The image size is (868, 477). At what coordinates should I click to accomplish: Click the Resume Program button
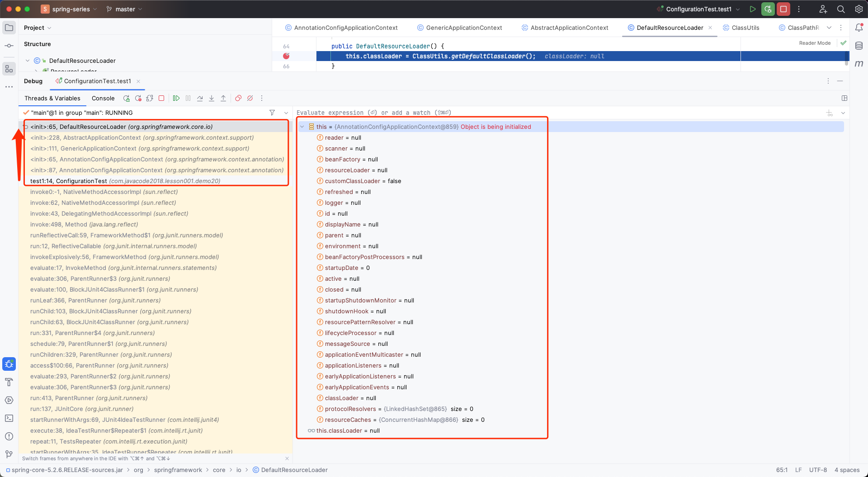coord(176,98)
